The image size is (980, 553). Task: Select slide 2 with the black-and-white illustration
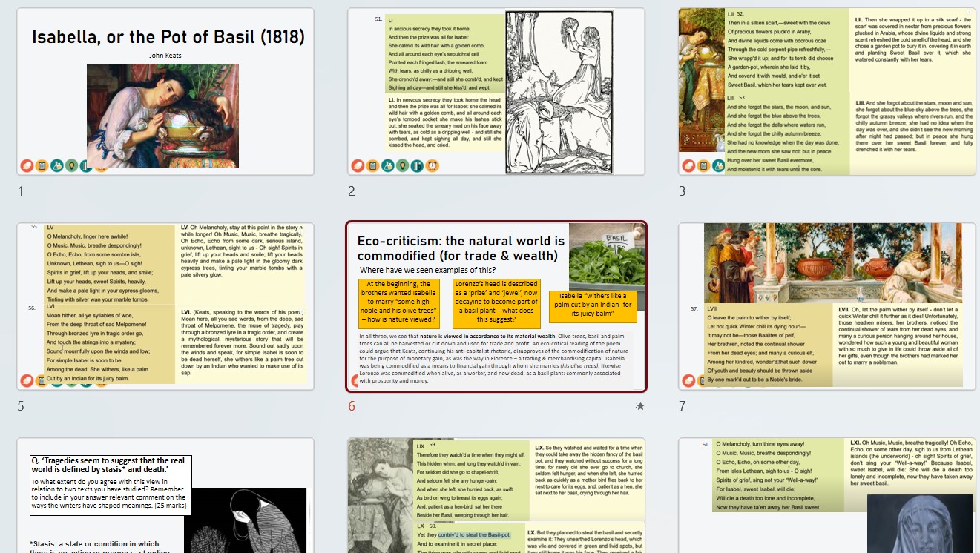[x=496, y=92]
